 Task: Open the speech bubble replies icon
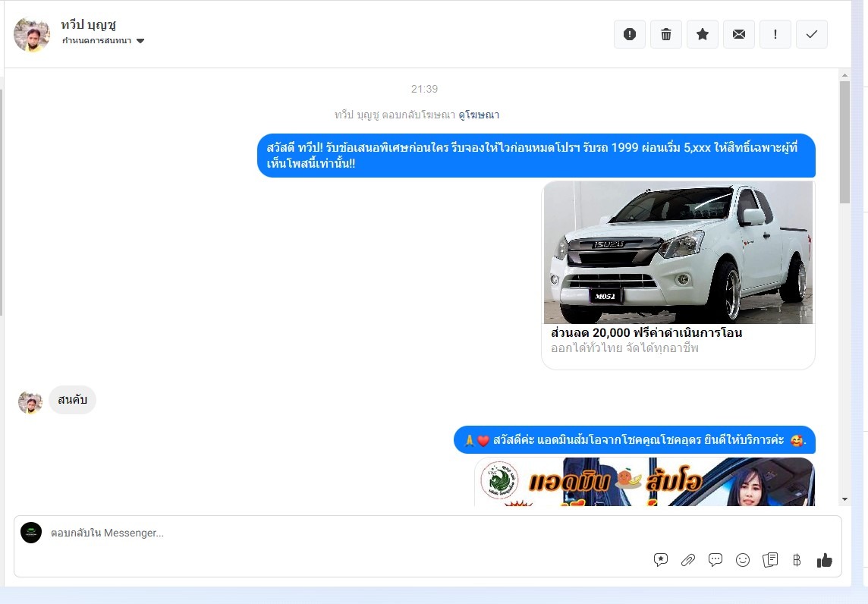pyautogui.click(x=715, y=560)
